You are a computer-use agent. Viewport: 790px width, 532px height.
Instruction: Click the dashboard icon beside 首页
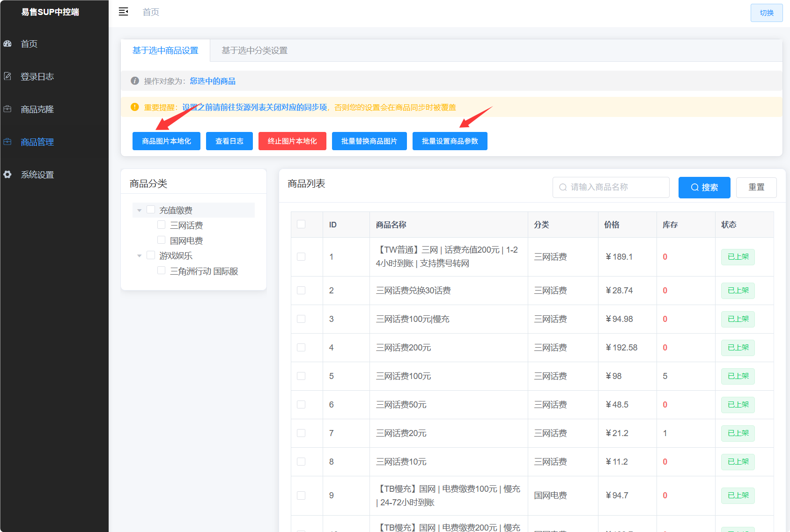pos(7,44)
